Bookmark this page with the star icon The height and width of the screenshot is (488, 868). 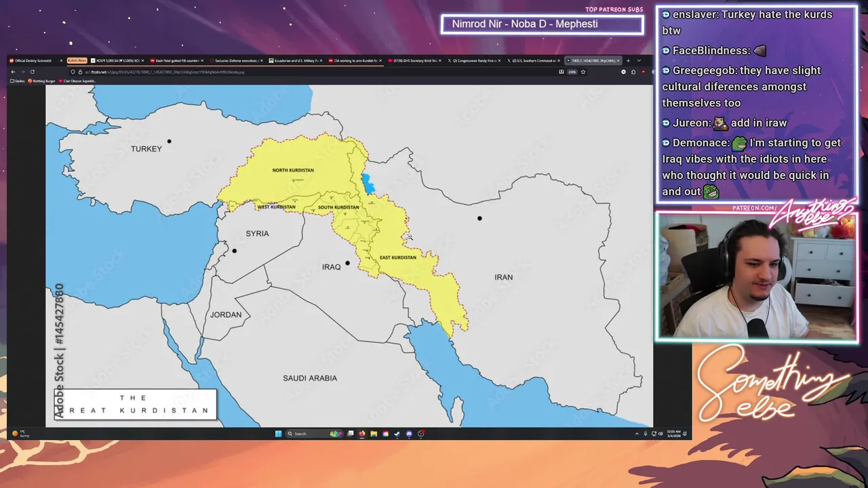coord(583,72)
